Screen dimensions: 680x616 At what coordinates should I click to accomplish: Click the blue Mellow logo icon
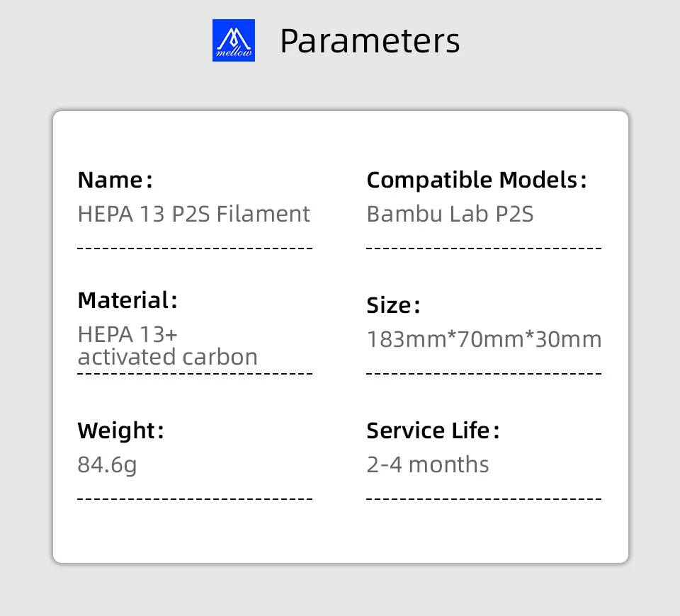[234, 40]
